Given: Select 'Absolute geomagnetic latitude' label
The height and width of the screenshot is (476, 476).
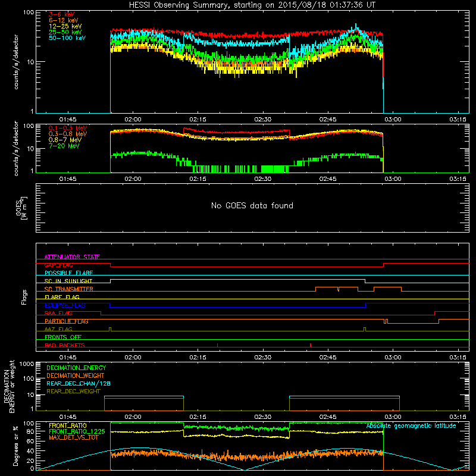Looking at the screenshot, I should (x=411, y=426).
